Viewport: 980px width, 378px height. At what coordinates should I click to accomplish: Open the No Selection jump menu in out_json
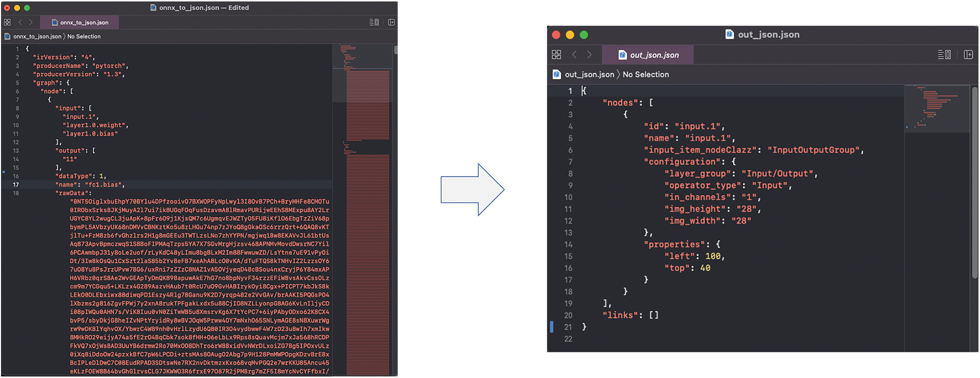[x=645, y=74]
